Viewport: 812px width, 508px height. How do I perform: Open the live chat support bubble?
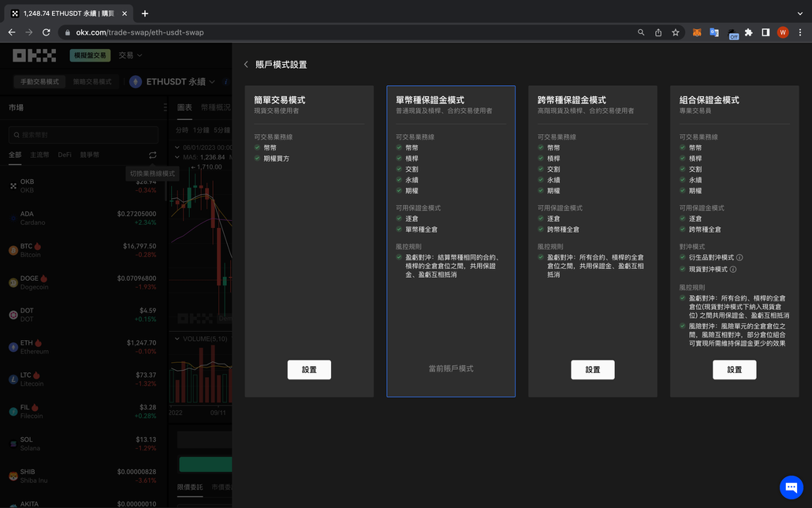792,487
